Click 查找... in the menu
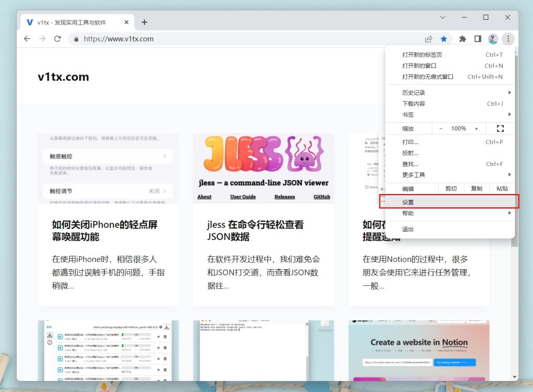The width and height of the screenshot is (533, 392). pos(450,164)
